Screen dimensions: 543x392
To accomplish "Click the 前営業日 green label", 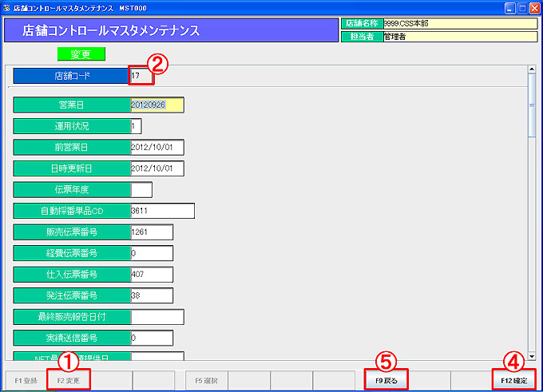I will pos(72,148).
